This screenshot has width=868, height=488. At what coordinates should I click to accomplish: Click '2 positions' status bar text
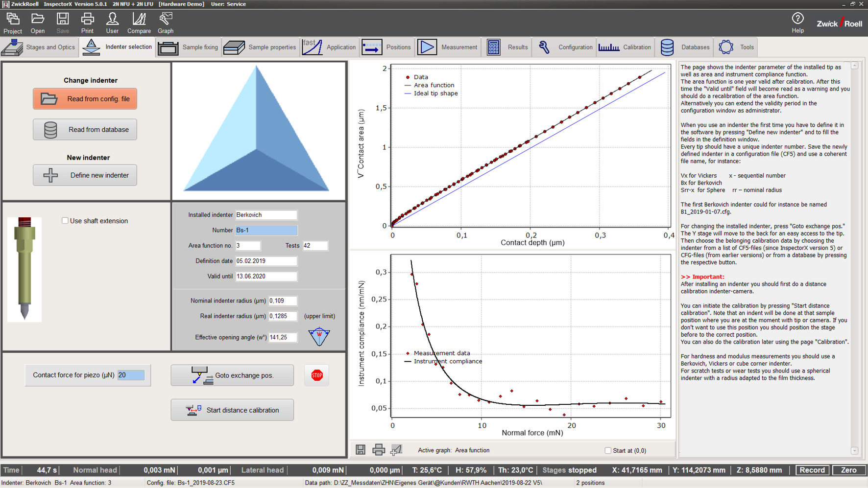590,483
